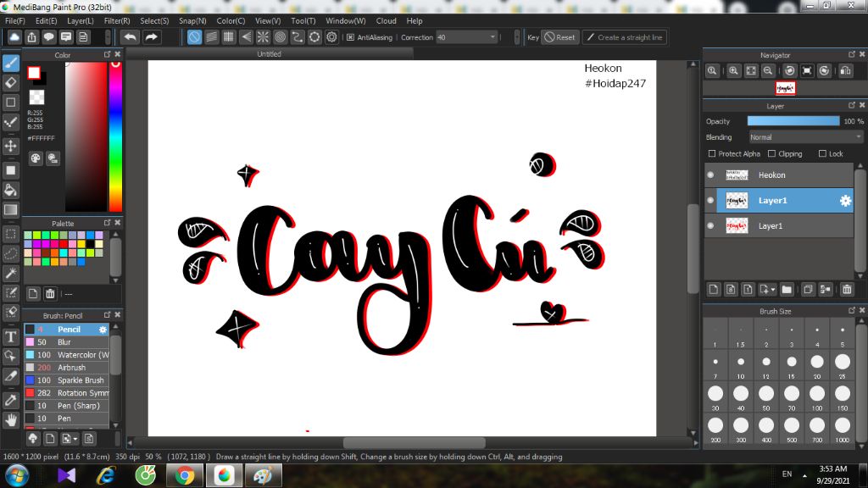Select the Gradient tool
The width and height of the screenshot is (868, 488).
click(x=10, y=210)
